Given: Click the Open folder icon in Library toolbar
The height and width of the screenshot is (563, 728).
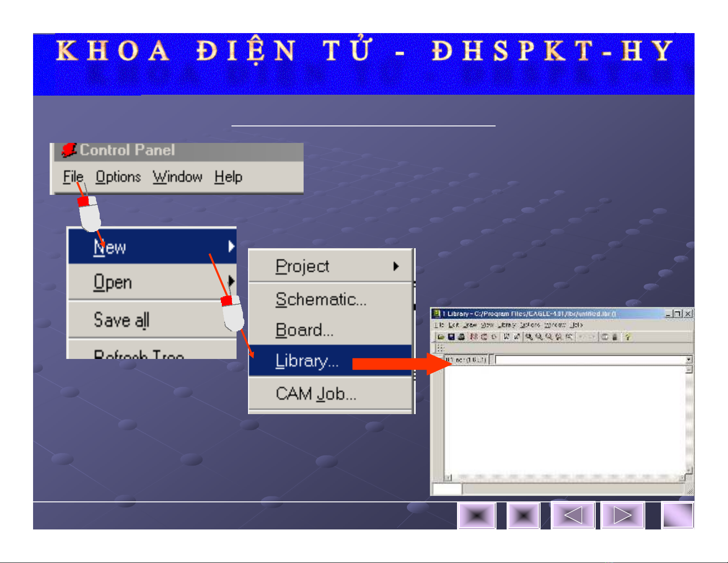Looking at the screenshot, I should [441, 337].
